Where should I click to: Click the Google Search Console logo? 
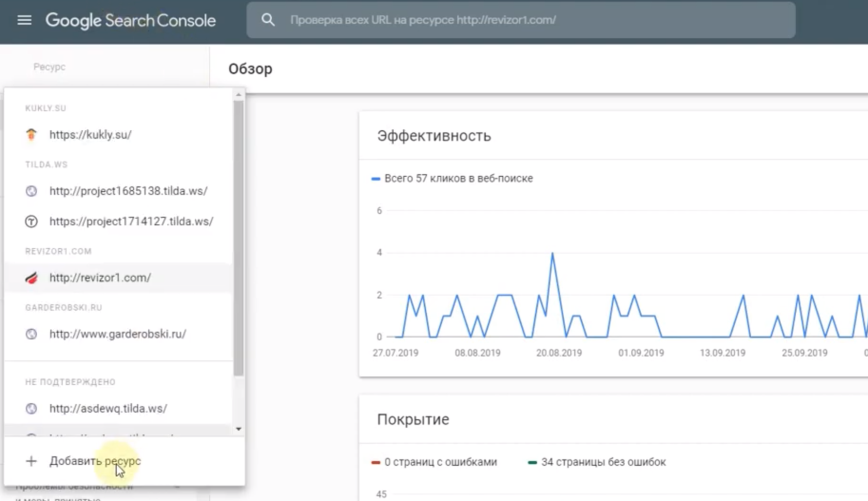pyautogui.click(x=131, y=20)
